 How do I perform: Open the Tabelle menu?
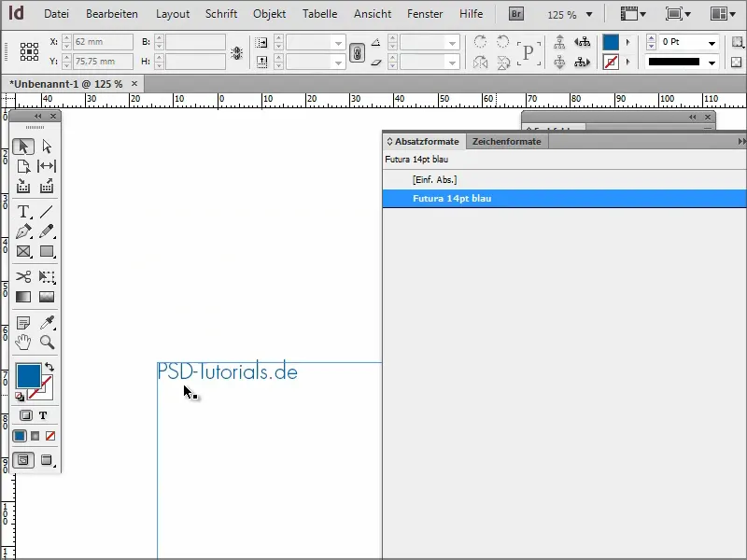[x=319, y=14]
